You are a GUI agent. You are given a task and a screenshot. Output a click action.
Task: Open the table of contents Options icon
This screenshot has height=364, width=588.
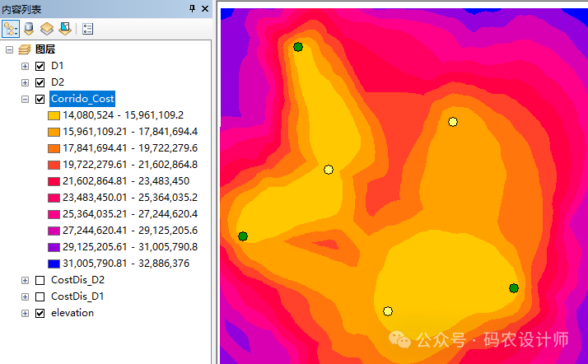coord(88,28)
